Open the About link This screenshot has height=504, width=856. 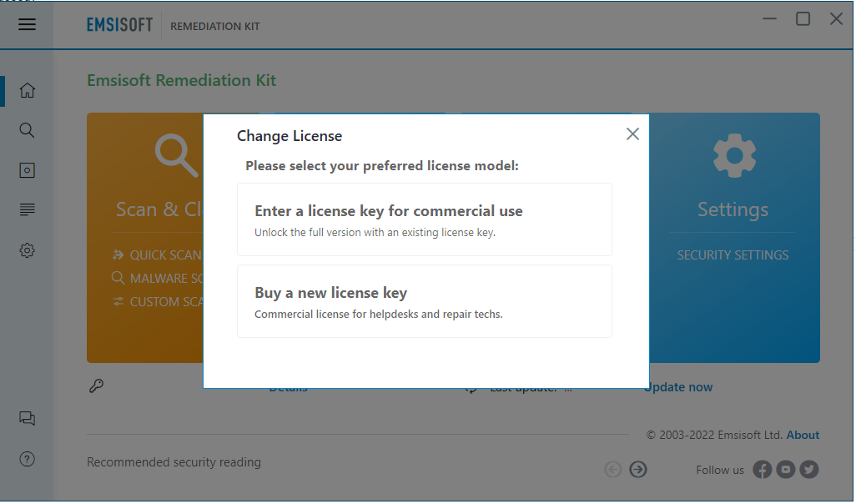[x=803, y=436]
